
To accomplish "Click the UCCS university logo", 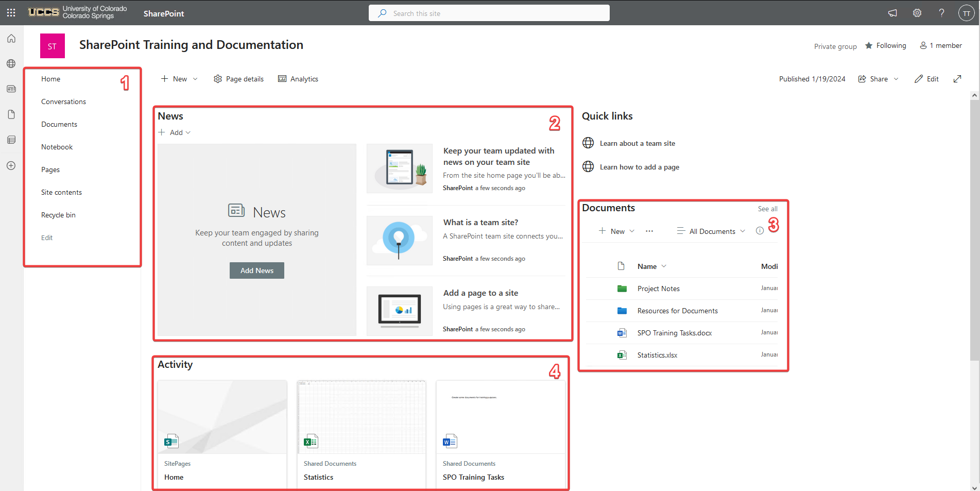I will (78, 12).
